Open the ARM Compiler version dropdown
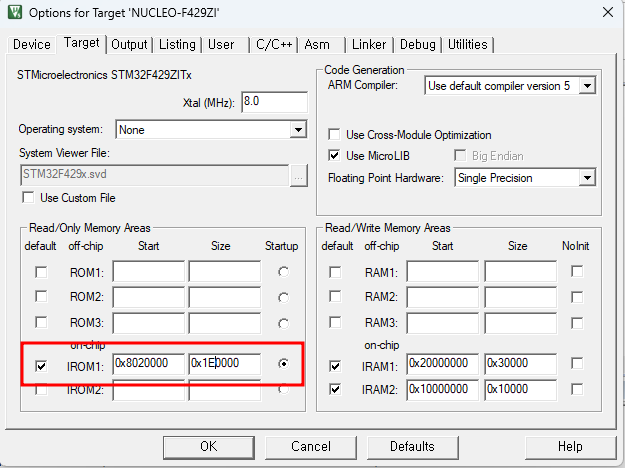625x468 pixels. click(x=587, y=86)
